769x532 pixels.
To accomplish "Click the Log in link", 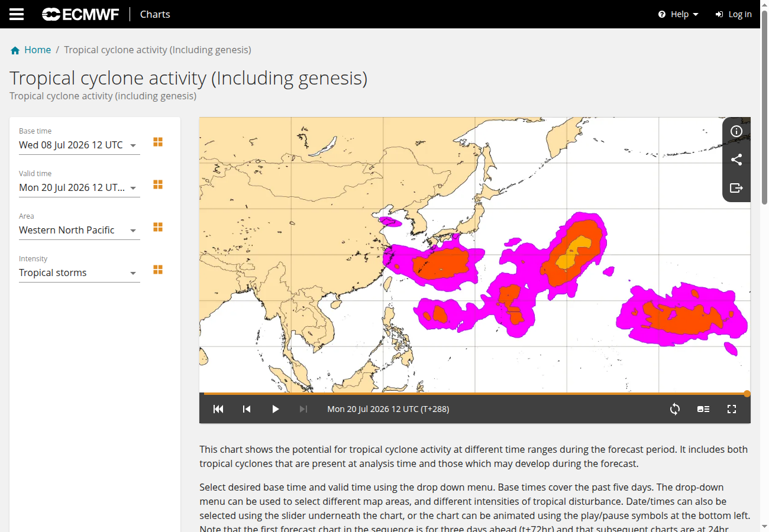I will click(734, 14).
